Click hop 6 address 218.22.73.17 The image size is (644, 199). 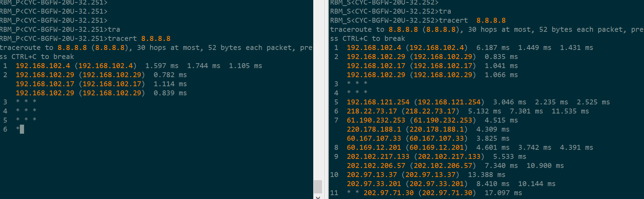tap(371, 111)
